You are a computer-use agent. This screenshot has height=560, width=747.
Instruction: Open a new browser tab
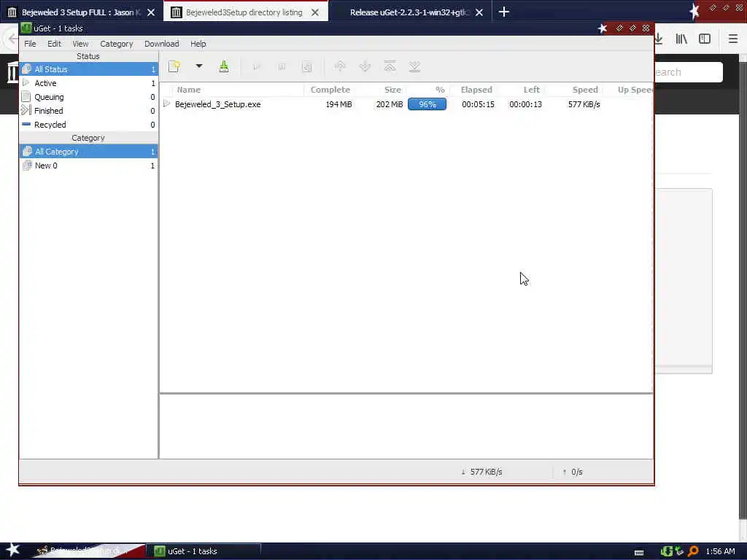tap(503, 12)
